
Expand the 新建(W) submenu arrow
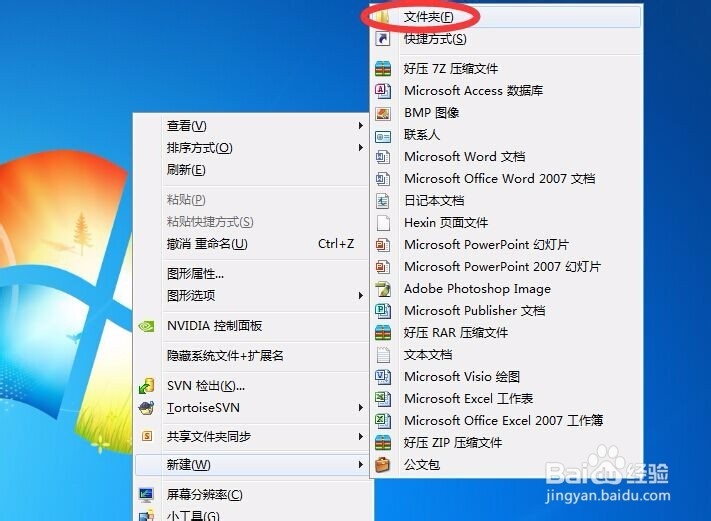pyautogui.click(x=360, y=465)
